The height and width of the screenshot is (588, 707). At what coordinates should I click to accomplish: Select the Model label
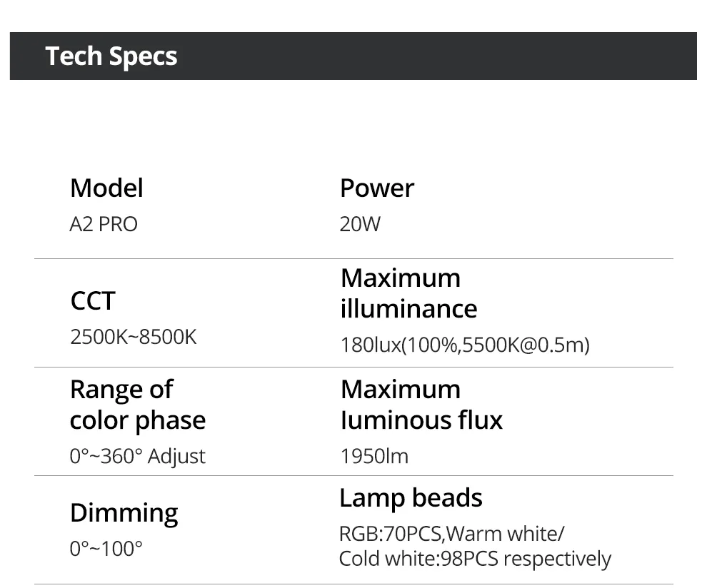pos(106,188)
